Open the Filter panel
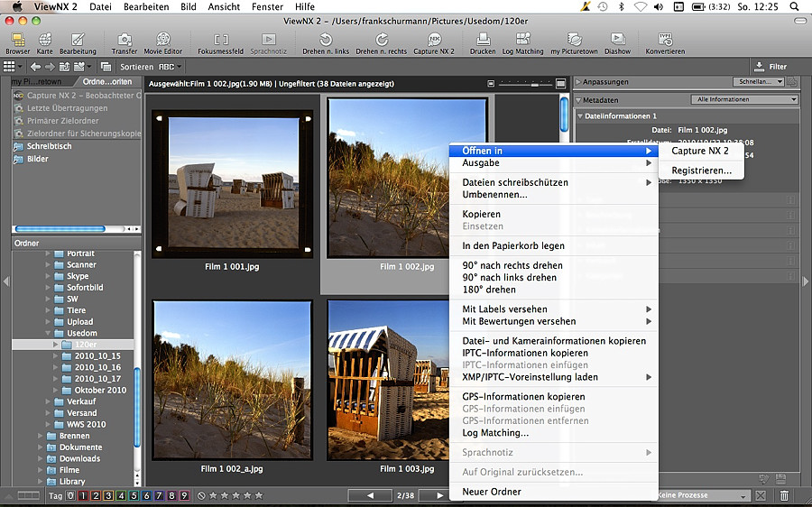This screenshot has height=507, width=812. (x=770, y=67)
